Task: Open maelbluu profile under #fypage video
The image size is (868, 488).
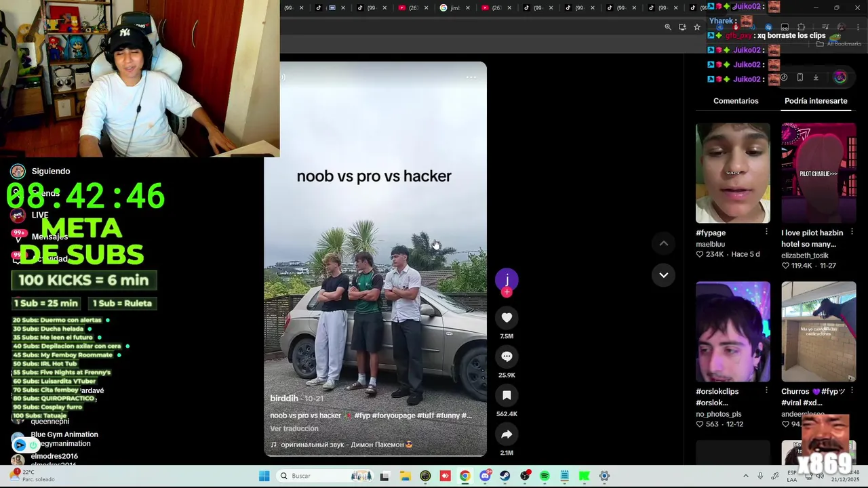Action: click(710, 244)
